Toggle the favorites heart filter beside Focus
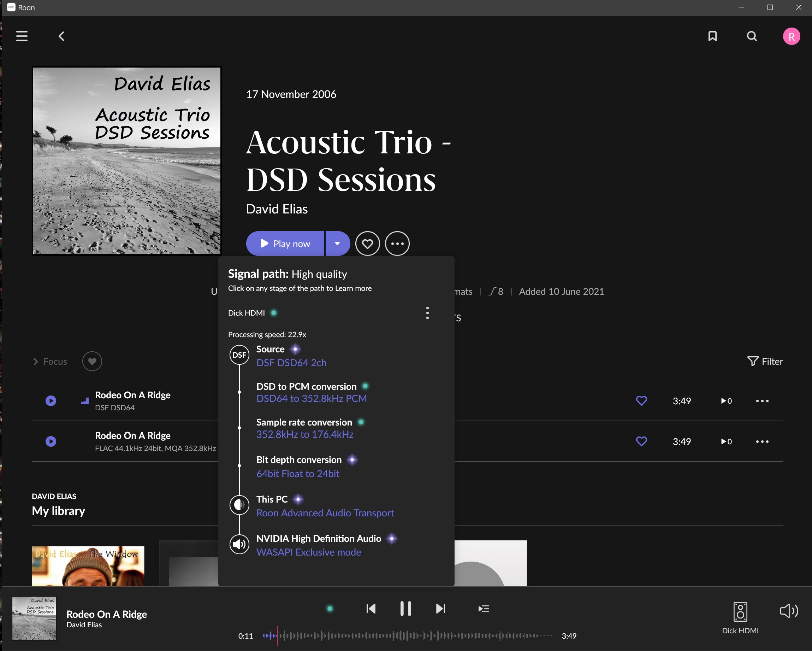This screenshot has height=651, width=812. pyautogui.click(x=92, y=361)
